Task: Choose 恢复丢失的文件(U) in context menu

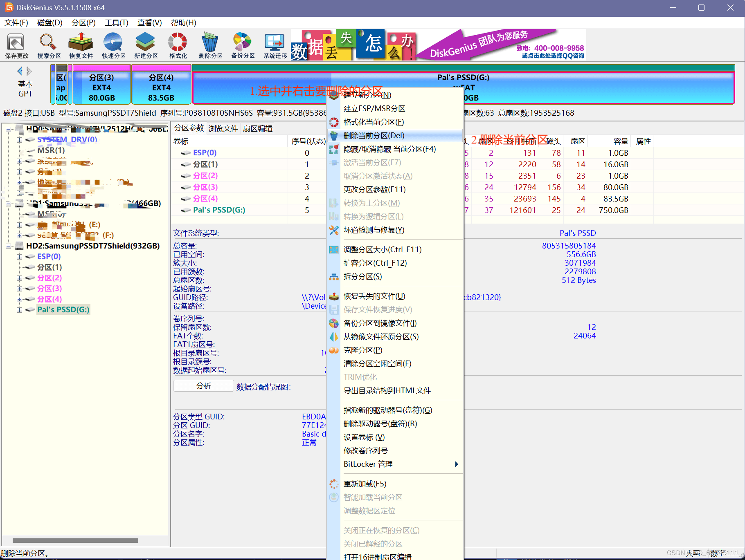Action: click(395, 296)
